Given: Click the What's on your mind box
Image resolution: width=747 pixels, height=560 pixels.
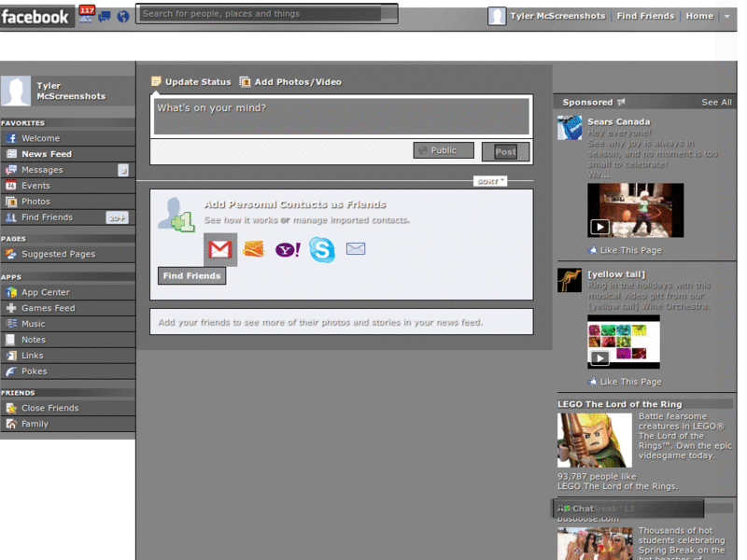Looking at the screenshot, I should click(x=342, y=116).
